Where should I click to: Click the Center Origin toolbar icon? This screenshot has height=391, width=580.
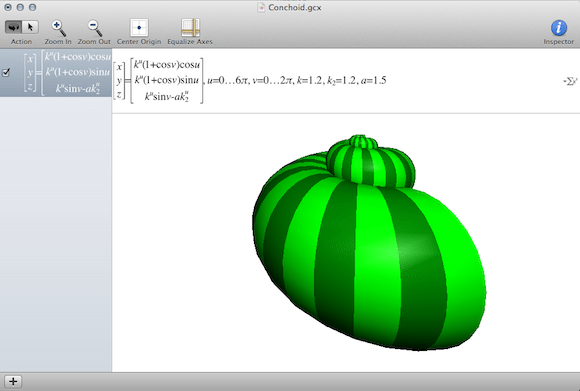point(139,28)
